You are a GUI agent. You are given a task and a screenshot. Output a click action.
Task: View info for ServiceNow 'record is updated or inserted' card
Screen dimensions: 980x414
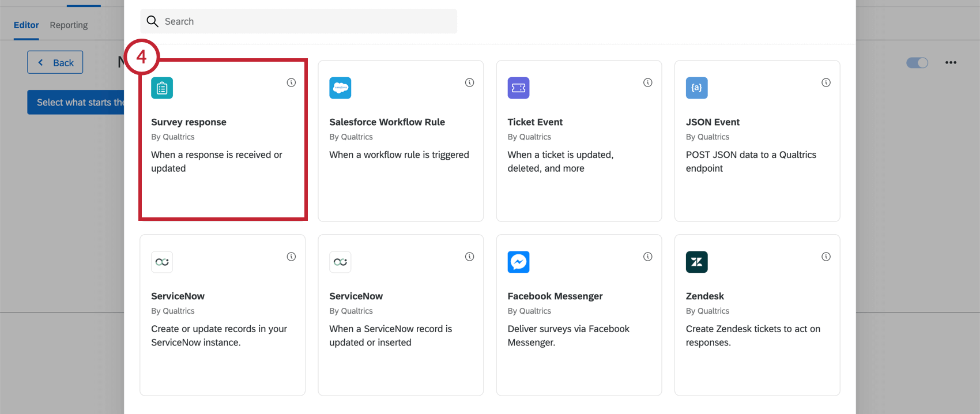click(469, 257)
